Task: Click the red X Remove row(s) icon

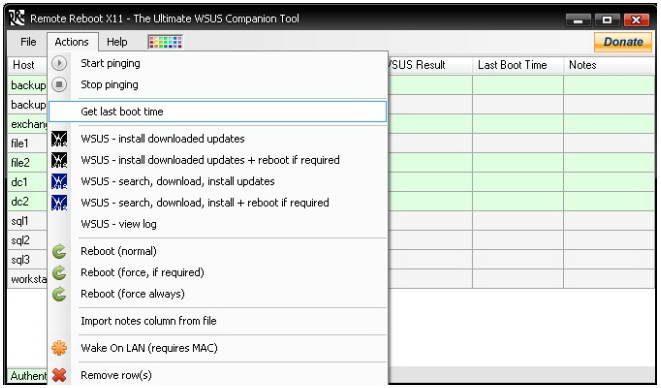Action: coord(59,375)
